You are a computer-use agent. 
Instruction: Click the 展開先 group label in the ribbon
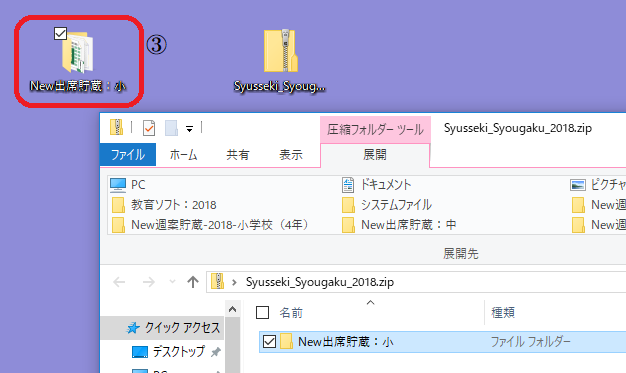(461, 254)
